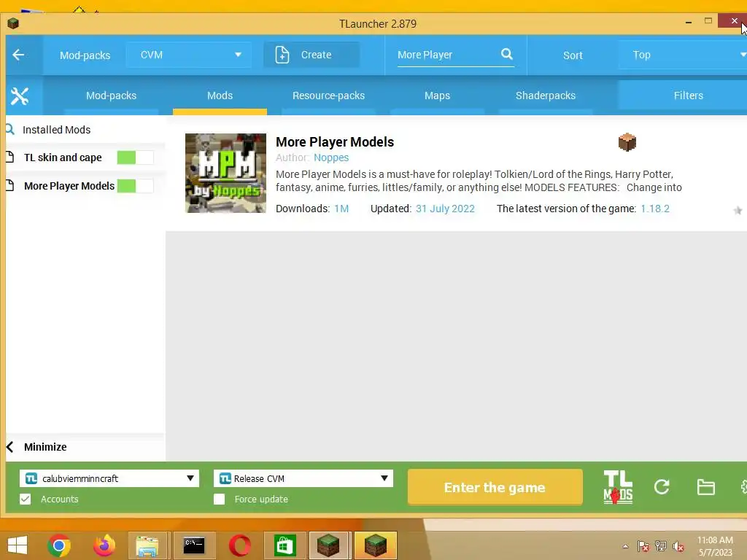Switch to the first Minecraft block taskbar icon

[329, 545]
